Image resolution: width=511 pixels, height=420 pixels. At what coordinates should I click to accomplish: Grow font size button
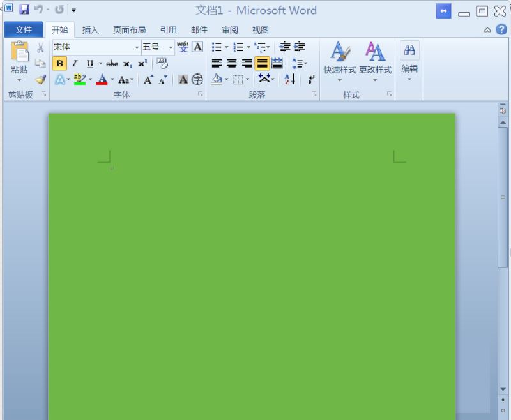coord(148,80)
